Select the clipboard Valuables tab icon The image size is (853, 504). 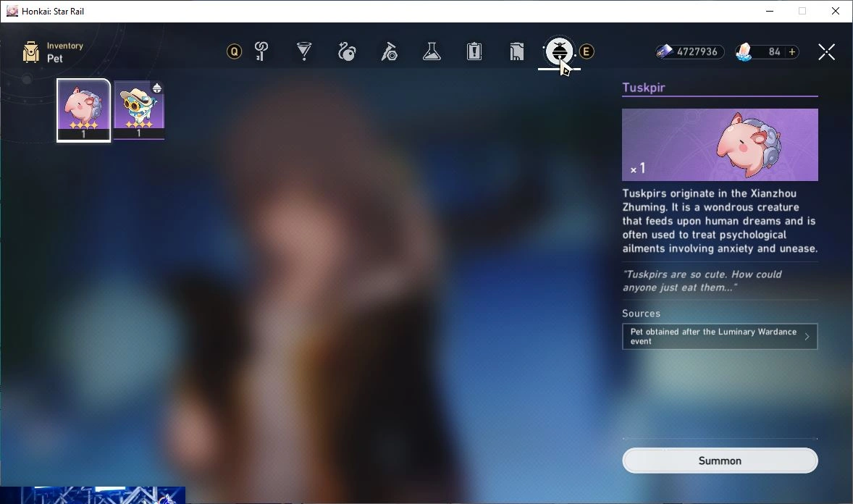pos(474,51)
